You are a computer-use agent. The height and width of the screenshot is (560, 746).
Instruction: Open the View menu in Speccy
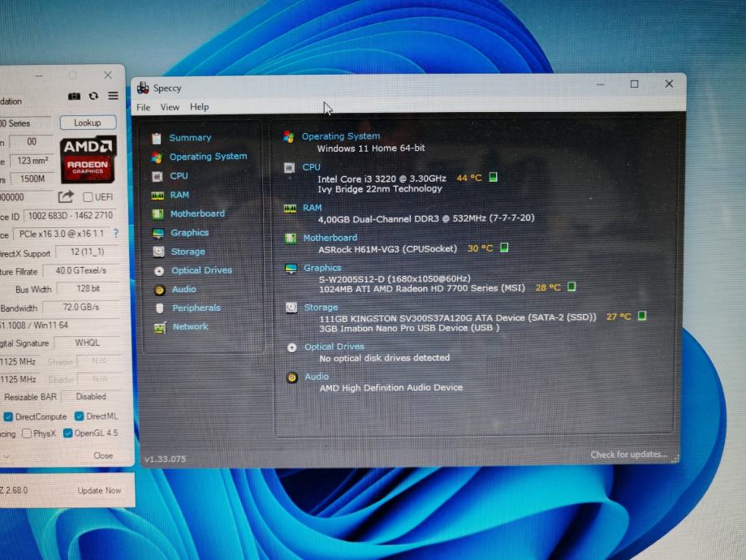pyautogui.click(x=170, y=107)
